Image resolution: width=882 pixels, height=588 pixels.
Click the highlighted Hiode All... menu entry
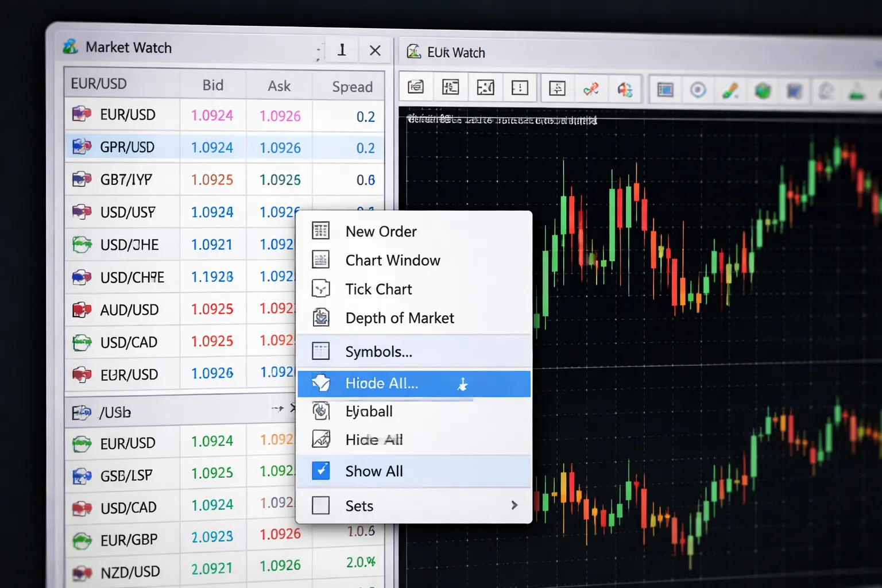[x=414, y=384]
